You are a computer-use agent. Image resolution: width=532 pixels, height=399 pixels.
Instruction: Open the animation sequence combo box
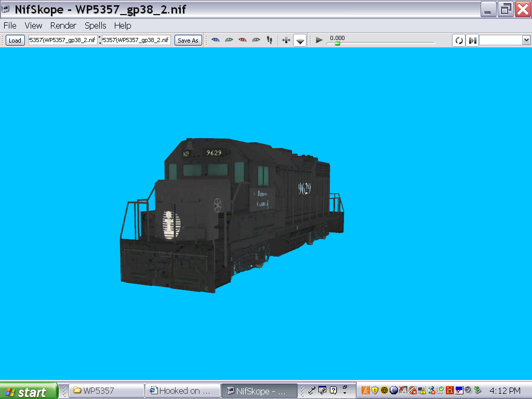[505, 41]
